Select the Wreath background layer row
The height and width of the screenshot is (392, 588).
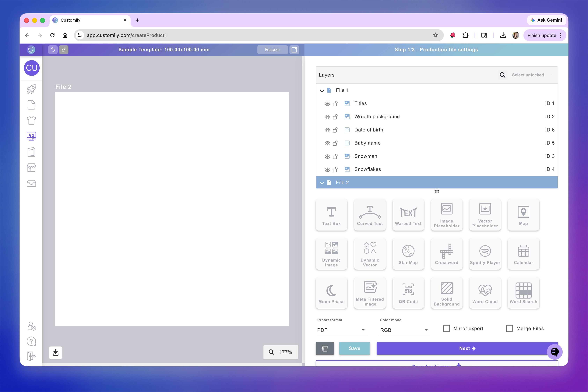pos(437,117)
